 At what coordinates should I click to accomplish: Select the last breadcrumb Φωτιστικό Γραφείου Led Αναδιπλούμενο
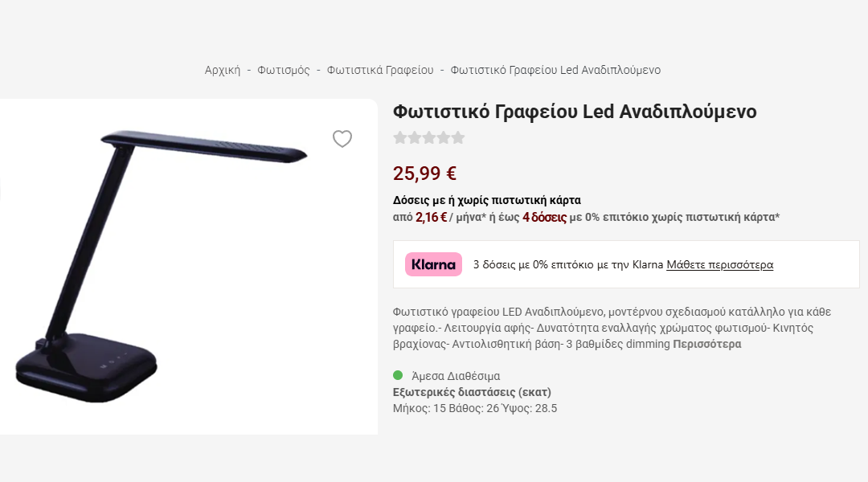click(x=555, y=70)
